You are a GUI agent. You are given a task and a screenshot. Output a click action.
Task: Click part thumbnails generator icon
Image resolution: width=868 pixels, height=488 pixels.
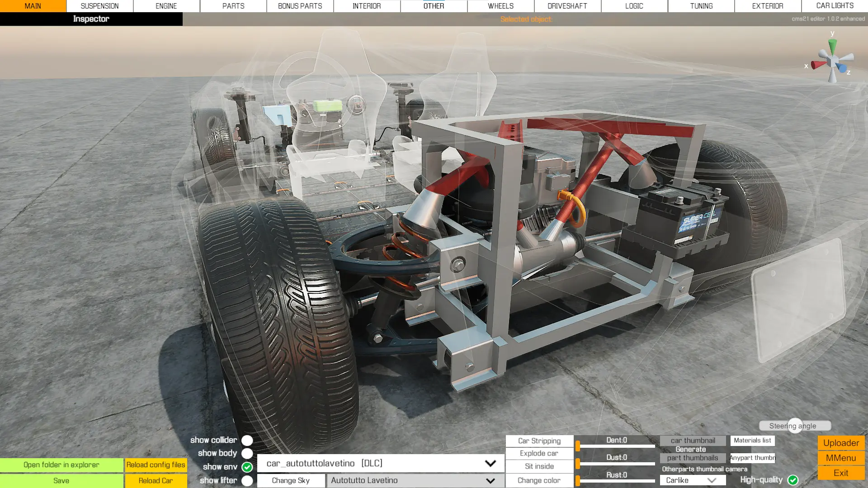pyautogui.click(x=692, y=458)
